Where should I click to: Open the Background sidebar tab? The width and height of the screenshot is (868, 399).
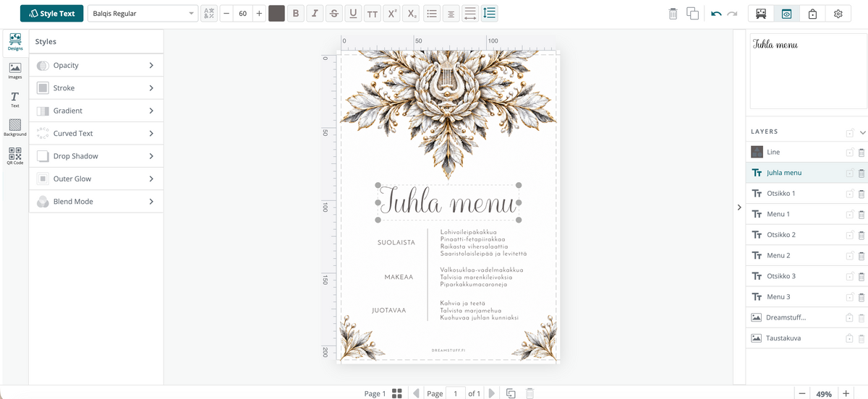click(x=14, y=128)
